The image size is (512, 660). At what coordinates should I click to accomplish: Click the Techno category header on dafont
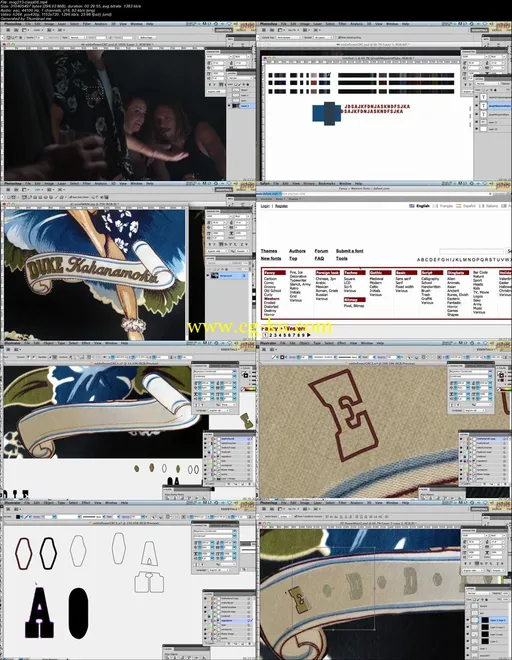(x=355, y=273)
